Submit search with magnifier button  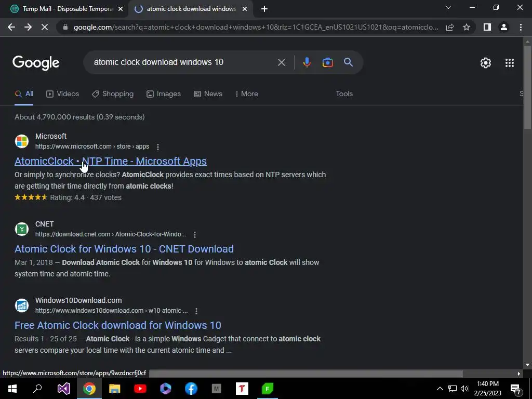click(x=348, y=62)
